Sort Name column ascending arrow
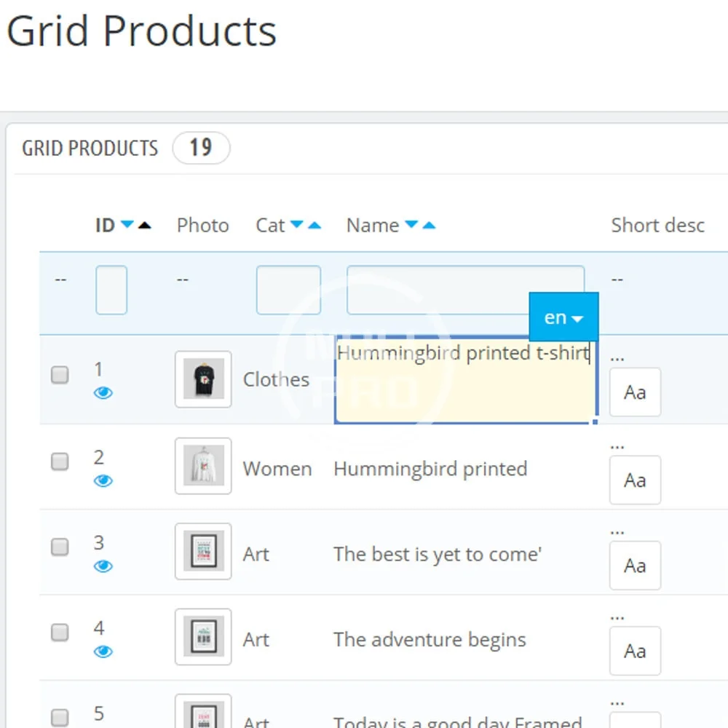Image resolution: width=728 pixels, height=728 pixels. [429, 225]
